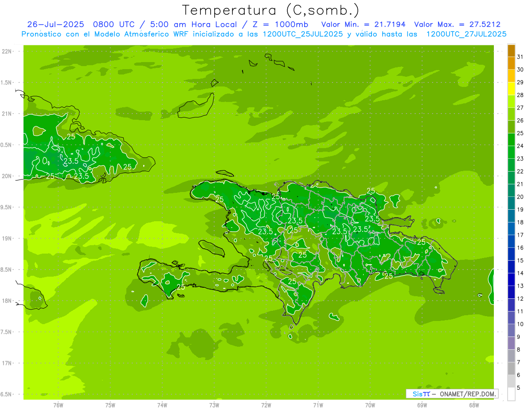The width and height of the screenshot is (532, 411).
Task: Click the '21N' latitude axis label
Action: [7, 114]
